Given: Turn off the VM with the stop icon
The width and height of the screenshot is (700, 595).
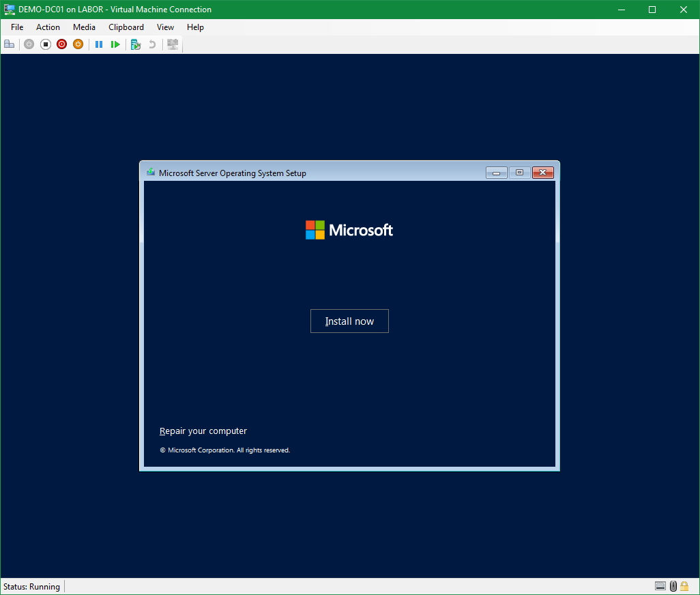Looking at the screenshot, I should point(46,44).
